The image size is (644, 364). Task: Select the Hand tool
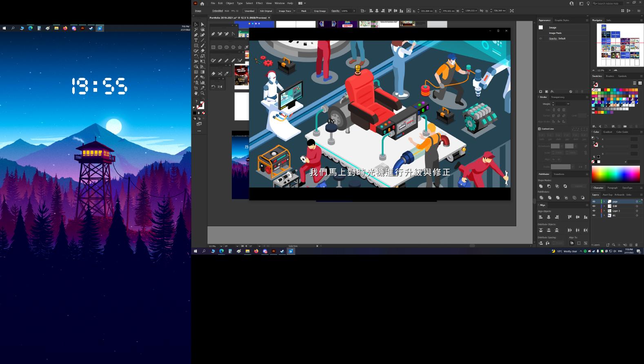click(x=196, y=93)
